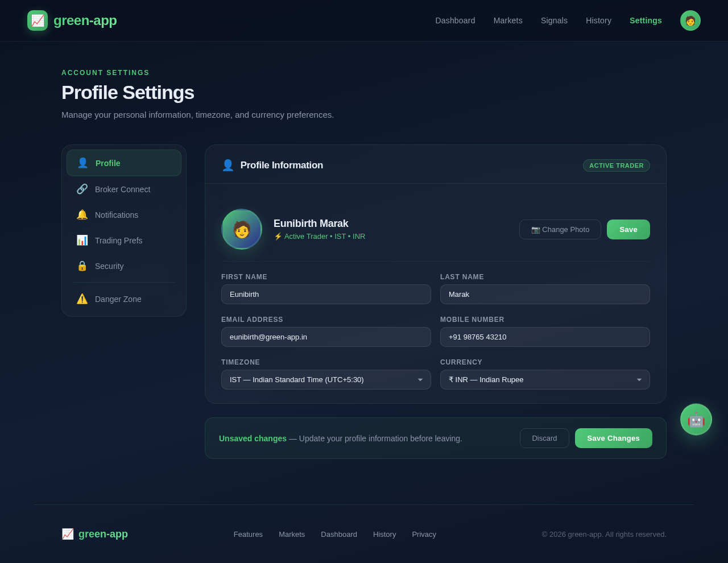Viewport: 728px width, 563px height.
Task: Select the Profile person icon in sidebar
Action: point(82,163)
